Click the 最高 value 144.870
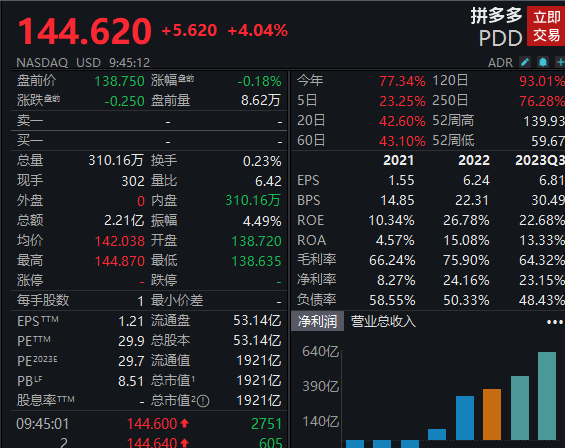The height and width of the screenshot is (448, 565). pos(120,261)
